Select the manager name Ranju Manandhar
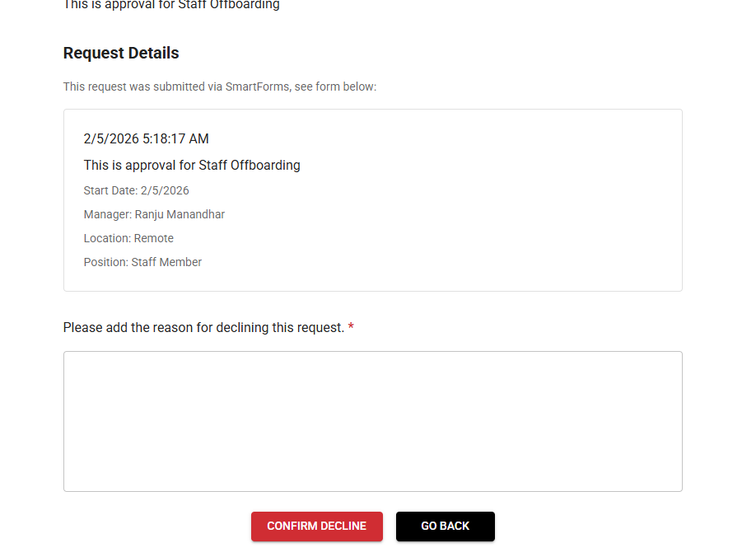This screenshot has width=756, height=557. (x=180, y=215)
